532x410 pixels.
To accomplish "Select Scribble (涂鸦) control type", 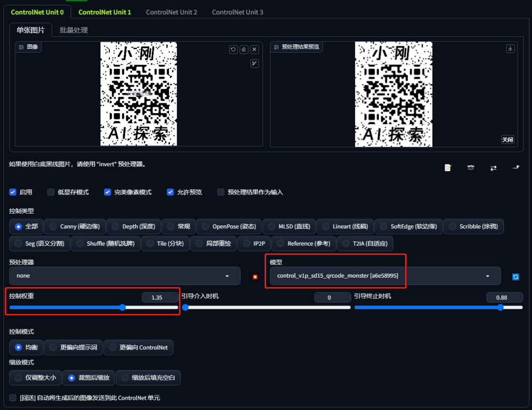I will click(474, 226).
